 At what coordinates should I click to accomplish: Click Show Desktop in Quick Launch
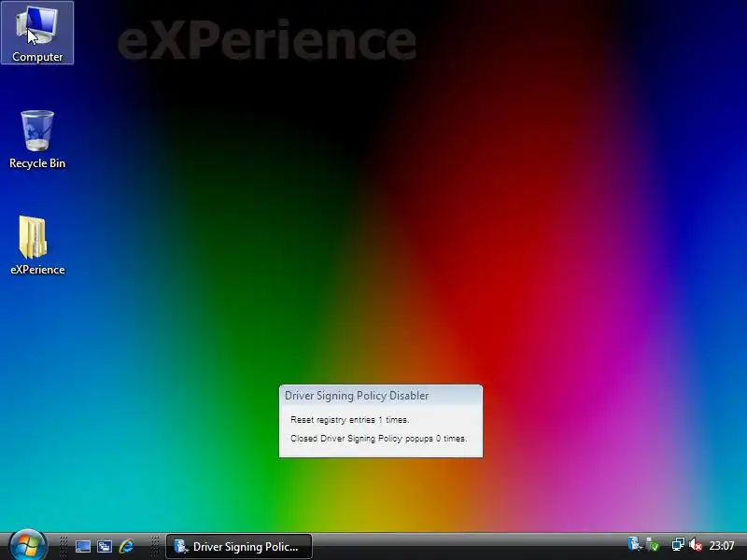(x=83, y=546)
